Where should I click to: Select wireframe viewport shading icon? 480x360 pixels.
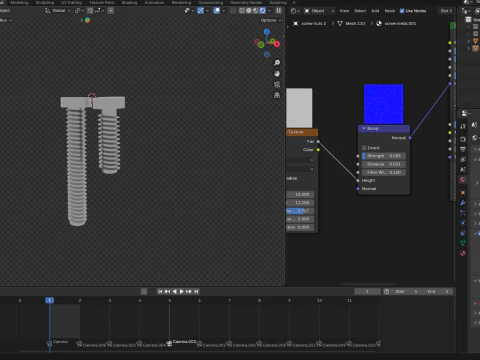[x=242, y=11]
